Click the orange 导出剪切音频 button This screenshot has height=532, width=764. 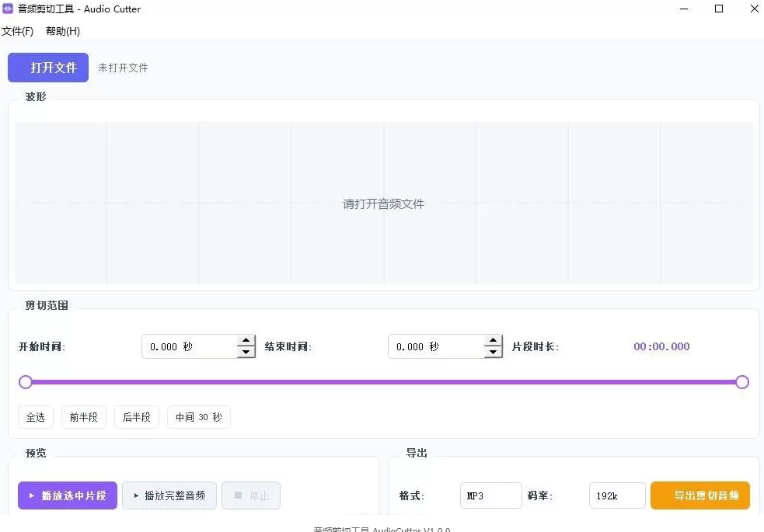tap(700, 495)
